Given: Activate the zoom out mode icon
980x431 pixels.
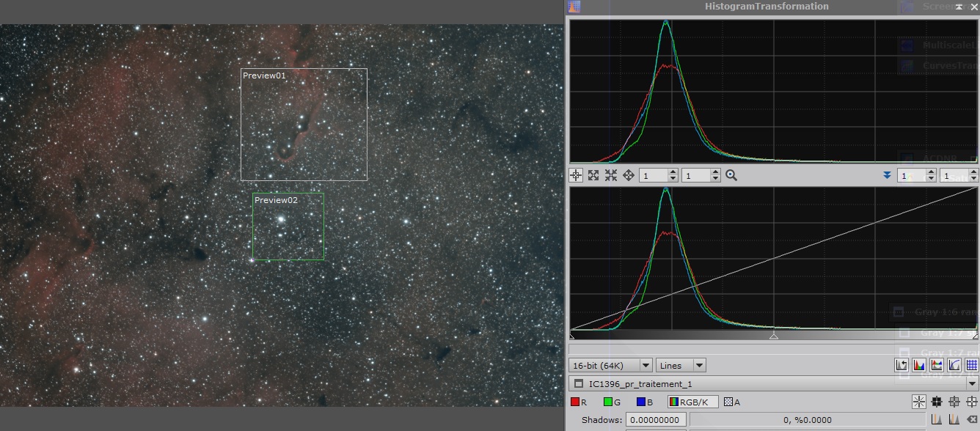Looking at the screenshot, I should (611, 175).
